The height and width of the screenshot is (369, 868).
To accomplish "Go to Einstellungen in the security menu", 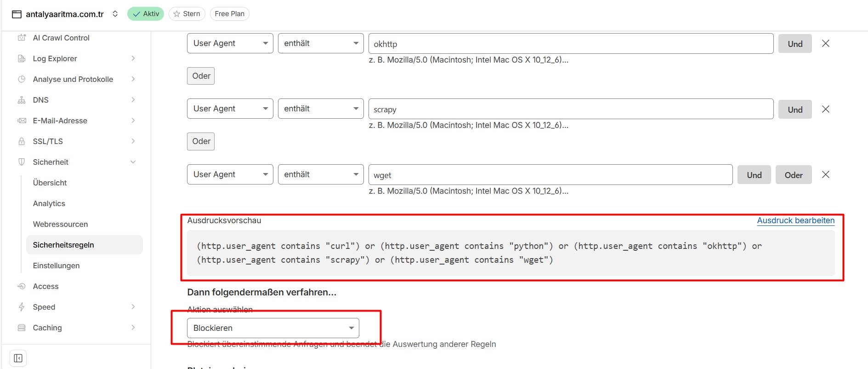I will point(56,265).
